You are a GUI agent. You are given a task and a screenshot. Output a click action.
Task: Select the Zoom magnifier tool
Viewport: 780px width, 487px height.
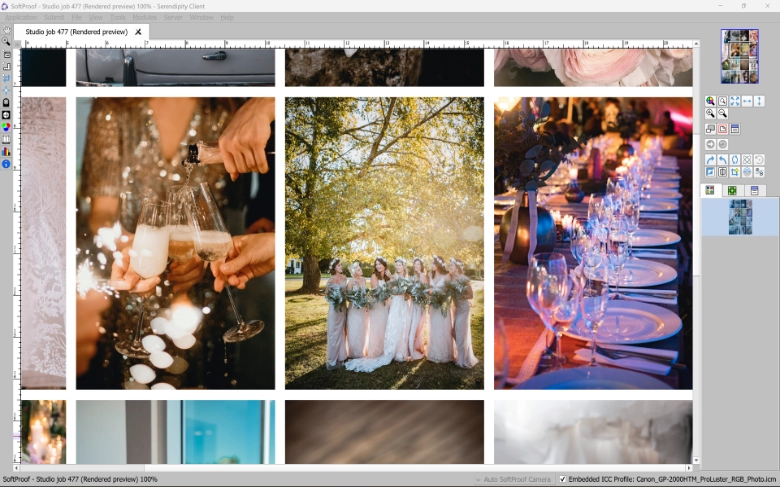pos(7,42)
